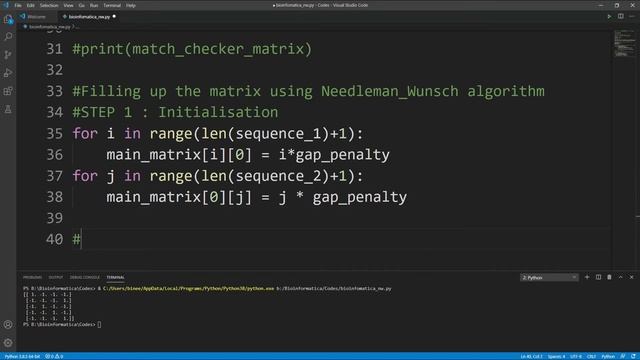Image resolution: width=640 pixels, height=360 pixels.
Task: Open the editor More Actions ellipsis
Action: tap(632, 16)
